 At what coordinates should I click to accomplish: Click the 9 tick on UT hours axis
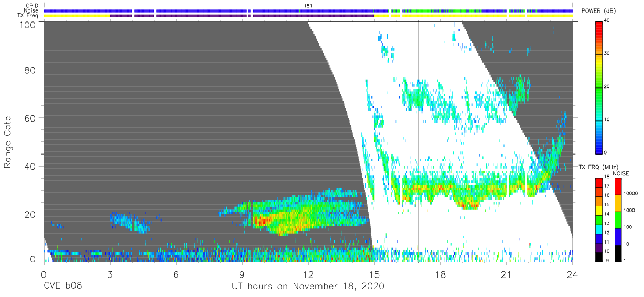click(x=242, y=274)
